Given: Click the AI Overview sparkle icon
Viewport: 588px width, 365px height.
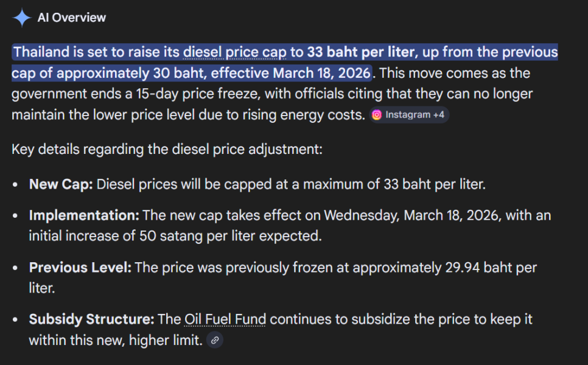Looking at the screenshot, I should 22,18.
